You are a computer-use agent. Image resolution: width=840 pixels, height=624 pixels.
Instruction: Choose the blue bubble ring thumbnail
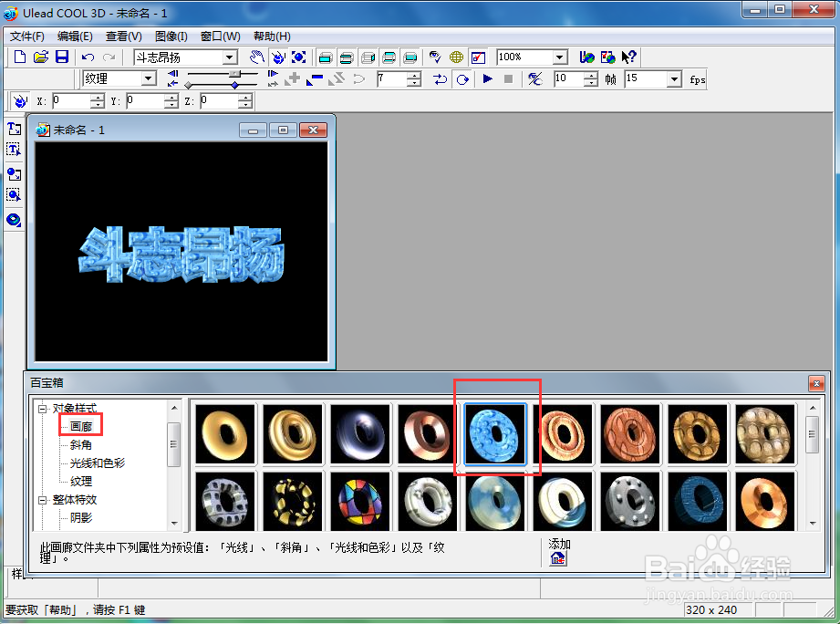[494, 434]
